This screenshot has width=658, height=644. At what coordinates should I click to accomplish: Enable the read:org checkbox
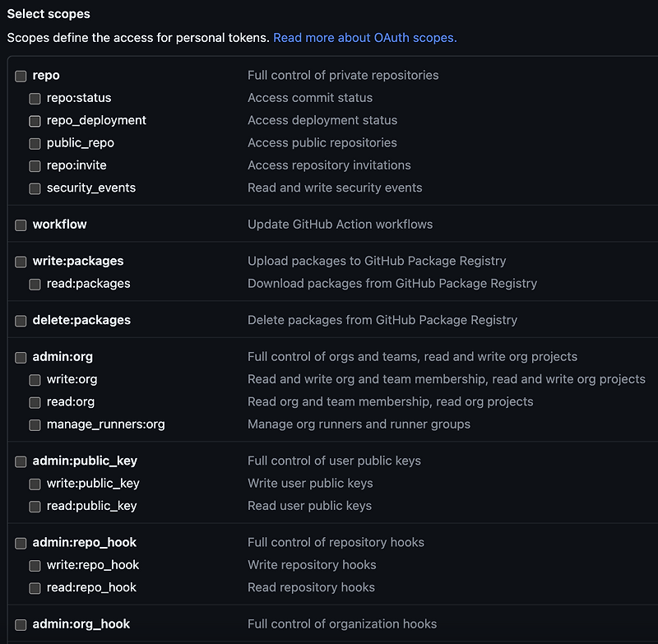pyautogui.click(x=35, y=403)
